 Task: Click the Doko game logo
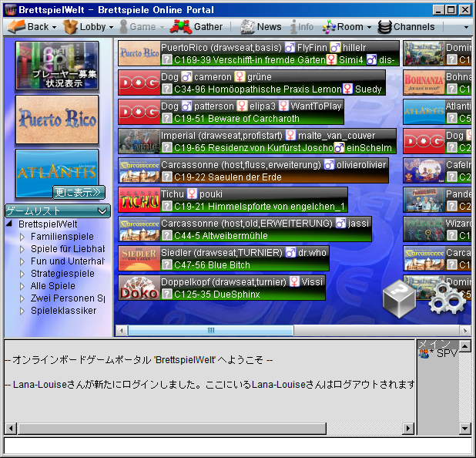(139, 288)
